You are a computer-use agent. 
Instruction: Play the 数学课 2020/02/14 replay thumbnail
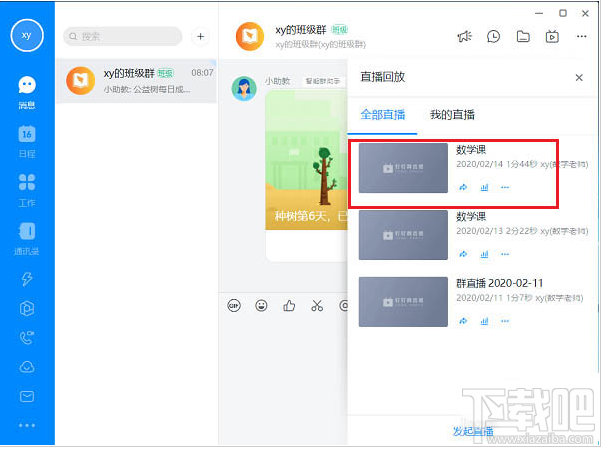click(403, 168)
